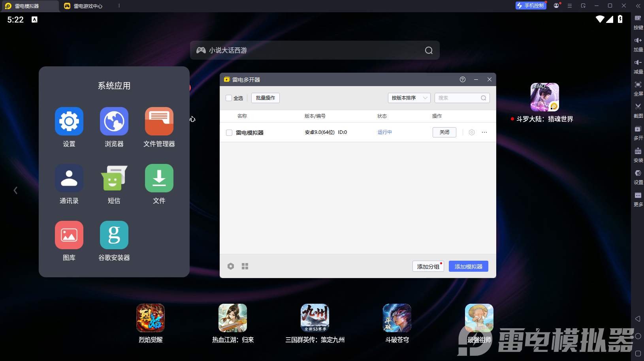The height and width of the screenshot is (361, 644).
Task: Minimize the 雷电多开 window
Action: (476, 79)
